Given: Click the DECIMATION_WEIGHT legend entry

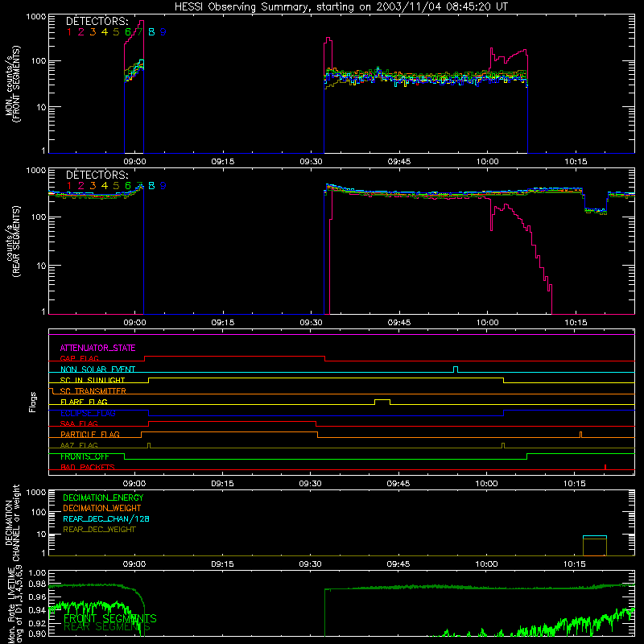Looking at the screenshot, I should (102, 509).
